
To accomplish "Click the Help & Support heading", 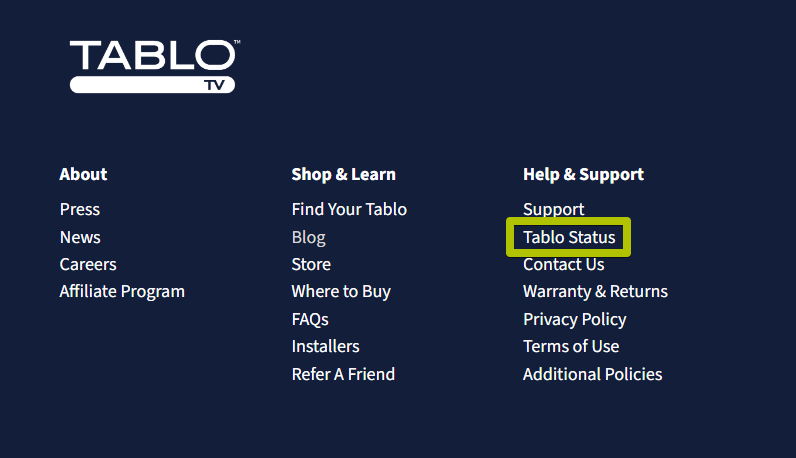I will point(583,174).
